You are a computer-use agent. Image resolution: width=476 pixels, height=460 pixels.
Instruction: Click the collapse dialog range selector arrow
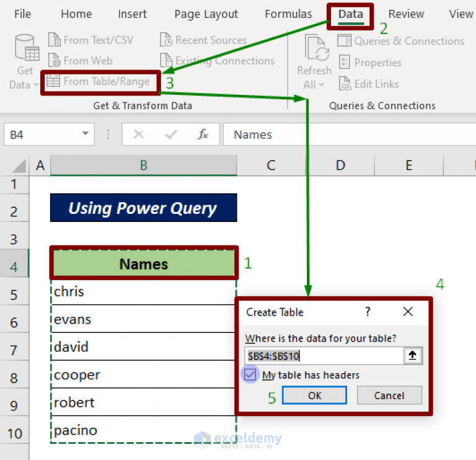click(412, 355)
